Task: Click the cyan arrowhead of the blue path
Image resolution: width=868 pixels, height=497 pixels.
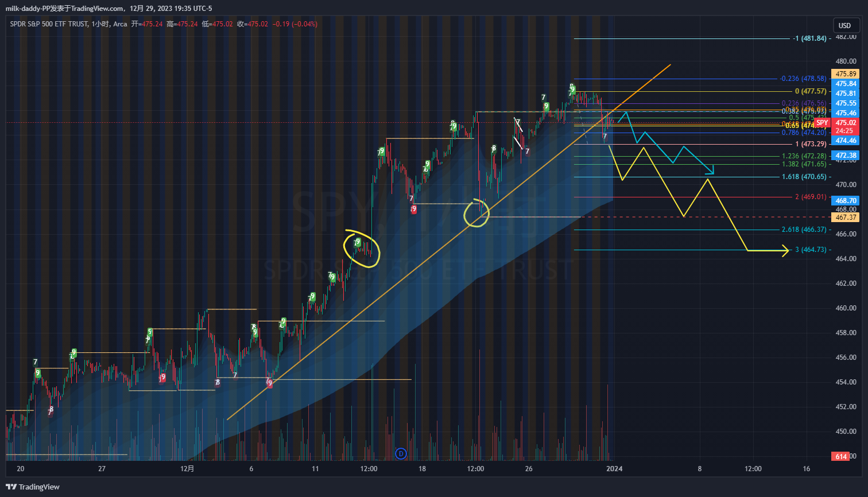Action: [x=711, y=170]
